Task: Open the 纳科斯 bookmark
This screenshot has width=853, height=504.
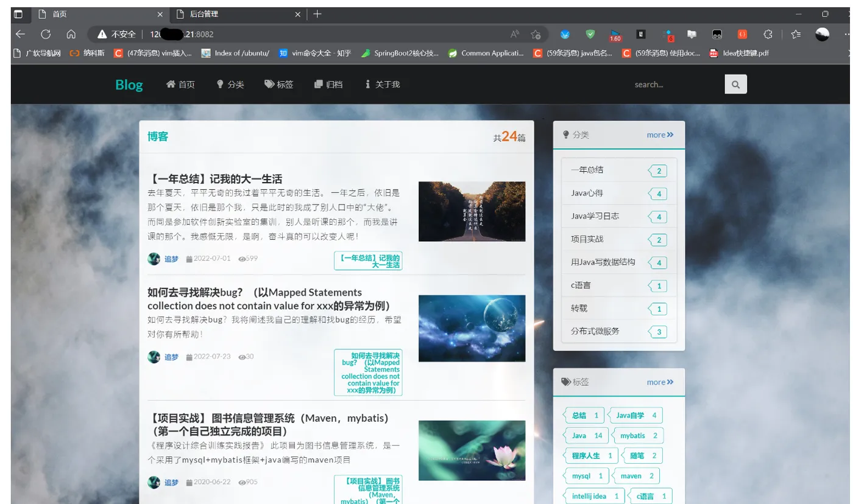Action: point(88,53)
